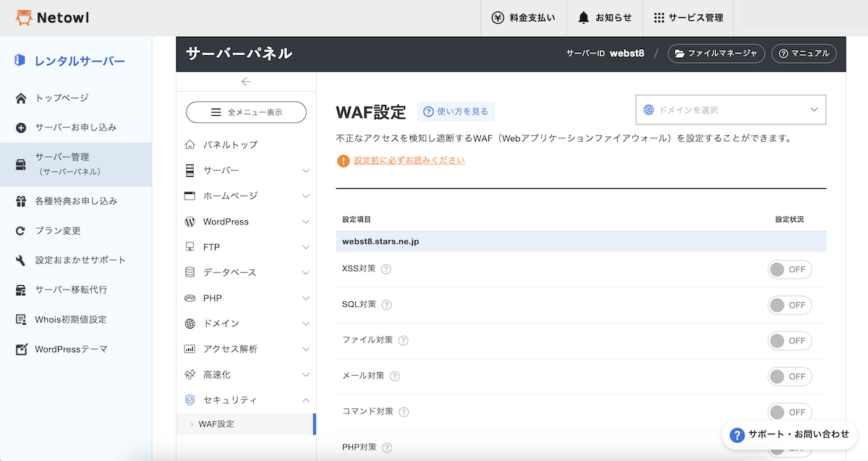Click the help icon next to コマンド対策
The height and width of the screenshot is (461, 868).
click(x=404, y=412)
